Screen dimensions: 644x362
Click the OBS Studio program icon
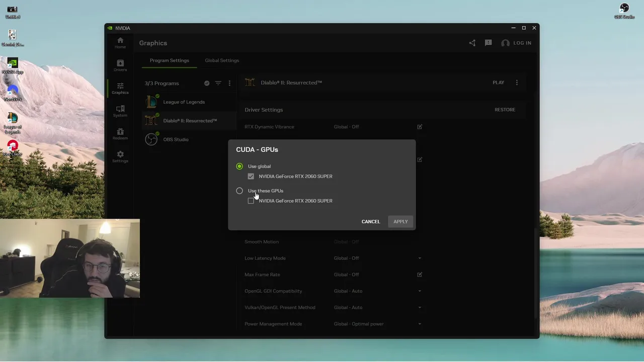click(x=151, y=139)
